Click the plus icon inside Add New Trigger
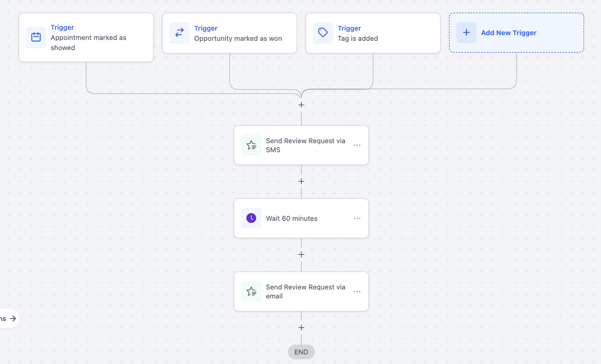Screen dimensions: 601x364 pos(466,33)
